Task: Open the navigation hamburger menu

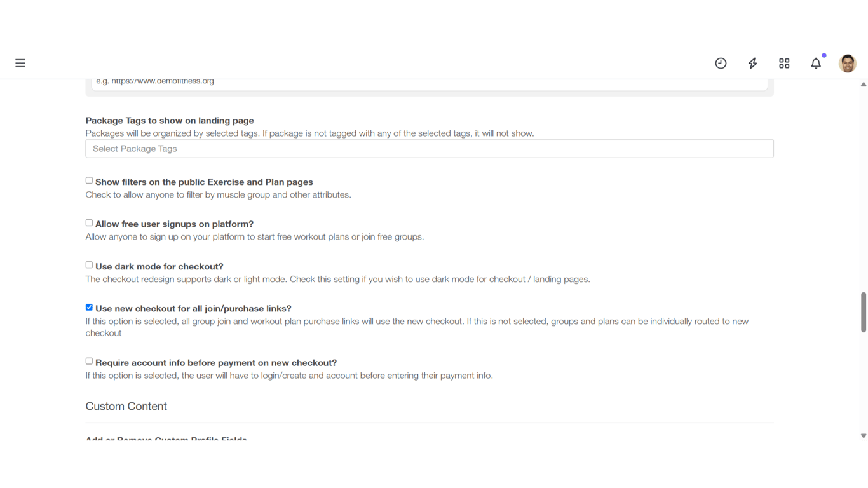Action: pos(20,63)
